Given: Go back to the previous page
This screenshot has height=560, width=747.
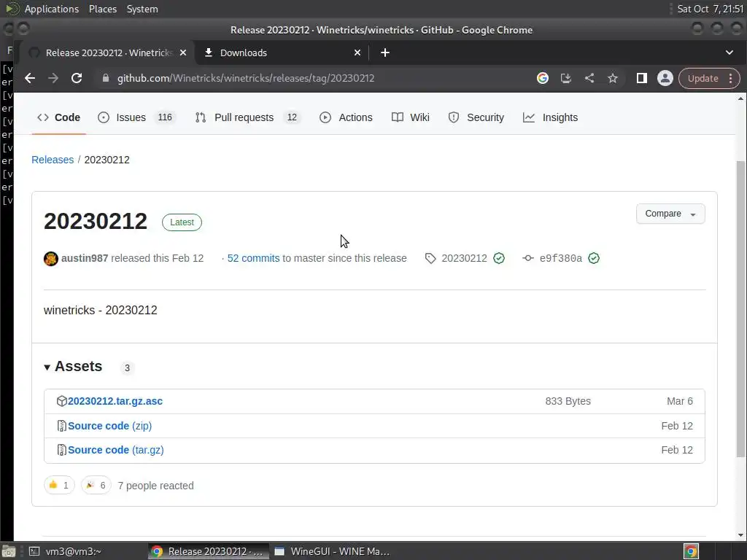Looking at the screenshot, I should (x=29, y=78).
